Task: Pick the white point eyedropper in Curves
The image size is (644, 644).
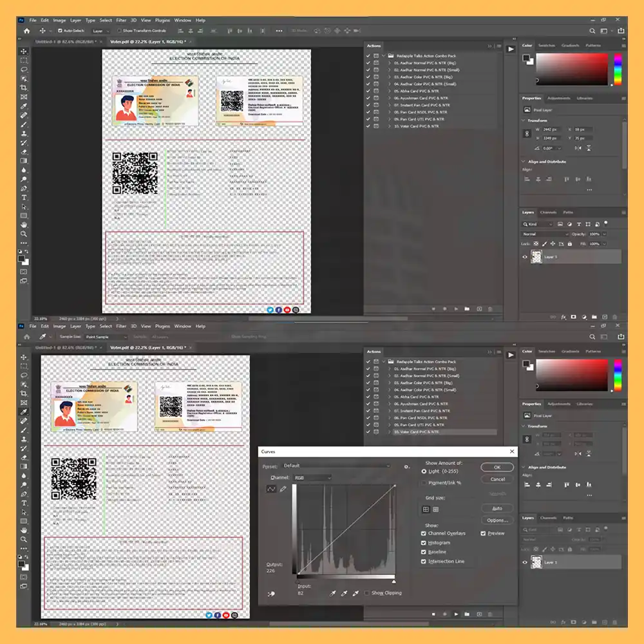Action: tap(355, 593)
